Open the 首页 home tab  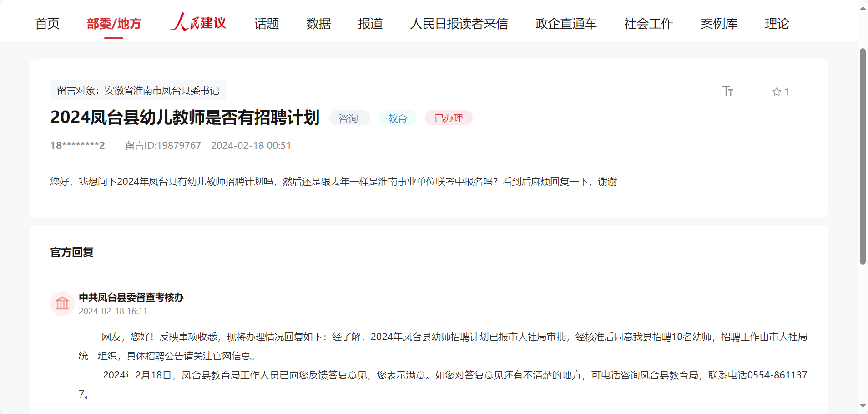tap(47, 24)
